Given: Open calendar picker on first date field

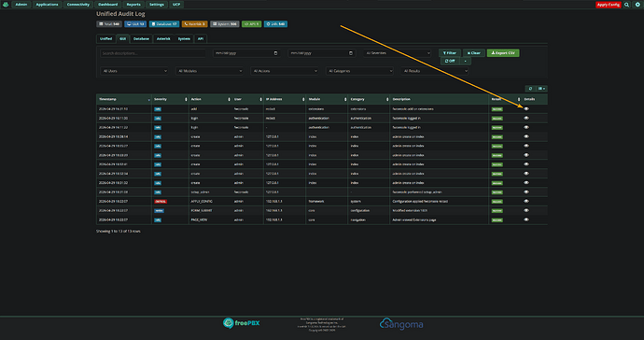Looking at the screenshot, I should tap(275, 53).
